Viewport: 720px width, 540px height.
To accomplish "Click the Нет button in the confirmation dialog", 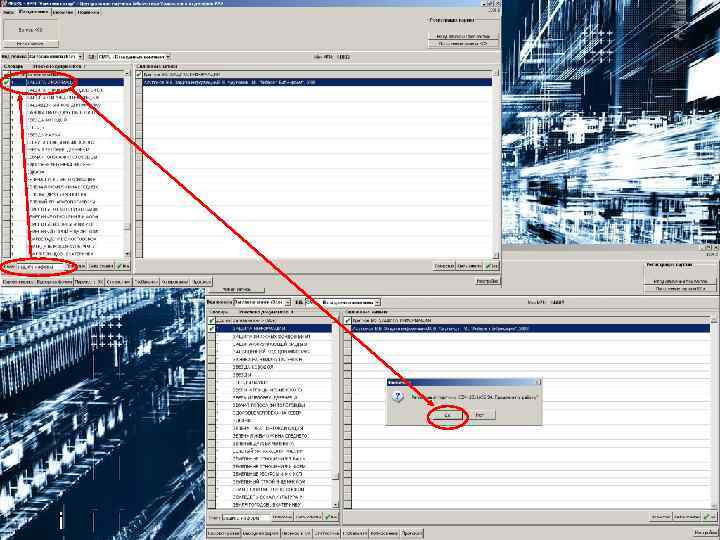I will click(x=479, y=415).
